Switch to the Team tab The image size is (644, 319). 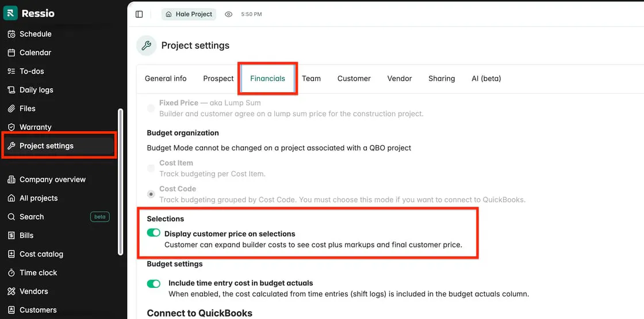pyautogui.click(x=311, y=78)
